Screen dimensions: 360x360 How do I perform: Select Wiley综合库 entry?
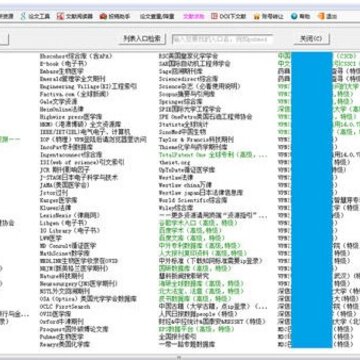click(176, 208)
